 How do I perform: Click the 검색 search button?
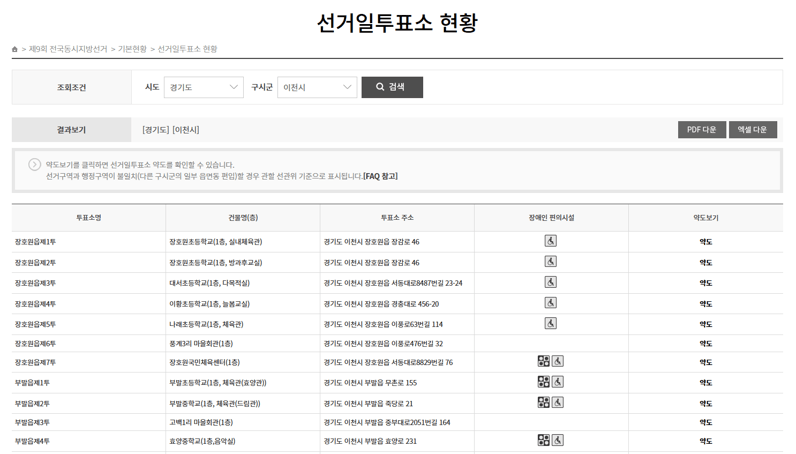[392, 87]
